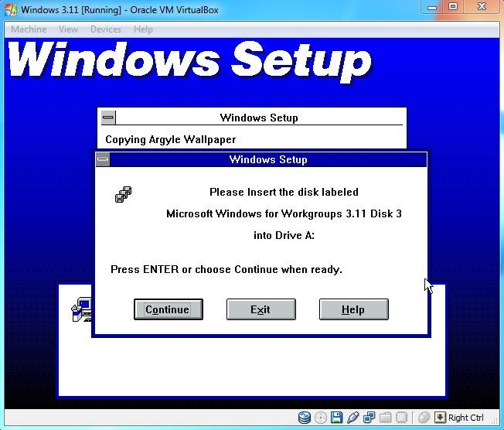Open the Devices menu
The width and height of the screenshot is (504, 430).
pos(105,29)
